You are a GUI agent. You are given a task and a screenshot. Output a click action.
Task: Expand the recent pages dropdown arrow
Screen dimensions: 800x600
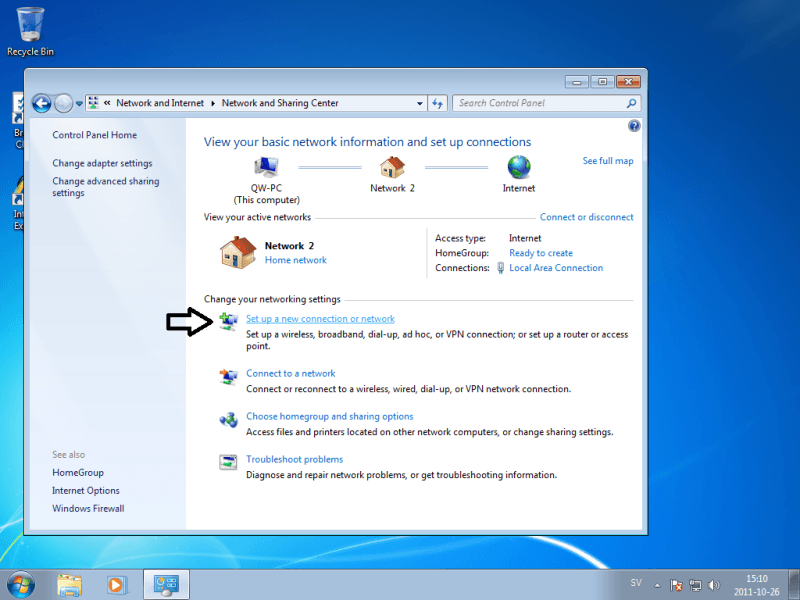pos(79,103)
